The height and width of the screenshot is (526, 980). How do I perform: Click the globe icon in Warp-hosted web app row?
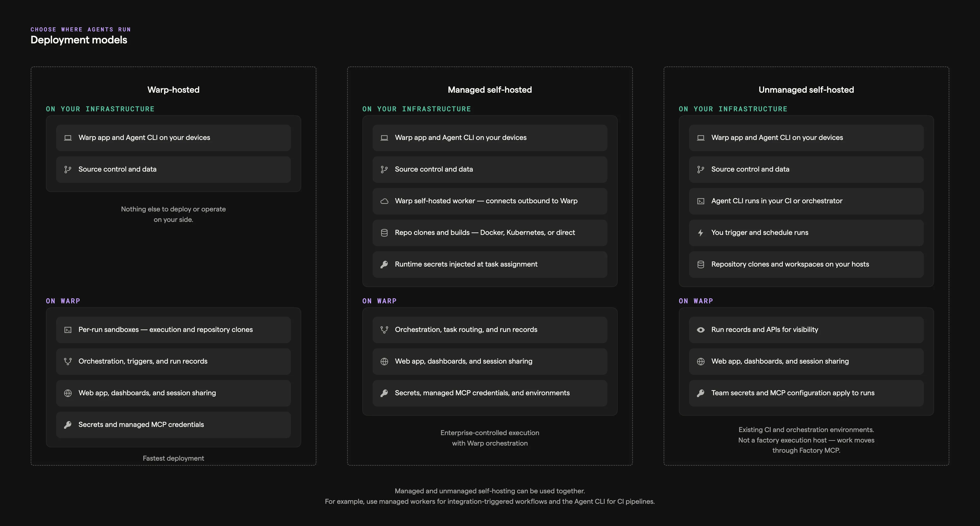68,393
